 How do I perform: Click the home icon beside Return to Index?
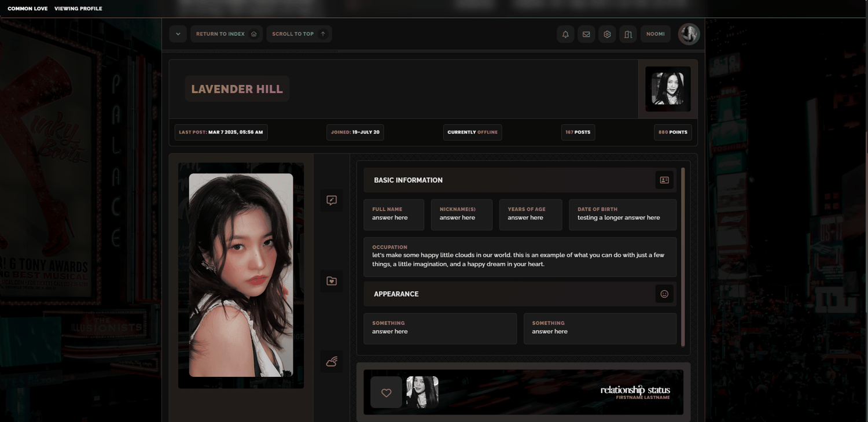(253, 34)
